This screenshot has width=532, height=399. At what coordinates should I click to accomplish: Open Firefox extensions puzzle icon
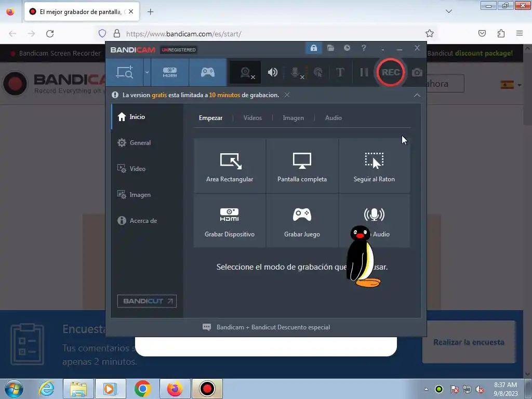(501, 33)
